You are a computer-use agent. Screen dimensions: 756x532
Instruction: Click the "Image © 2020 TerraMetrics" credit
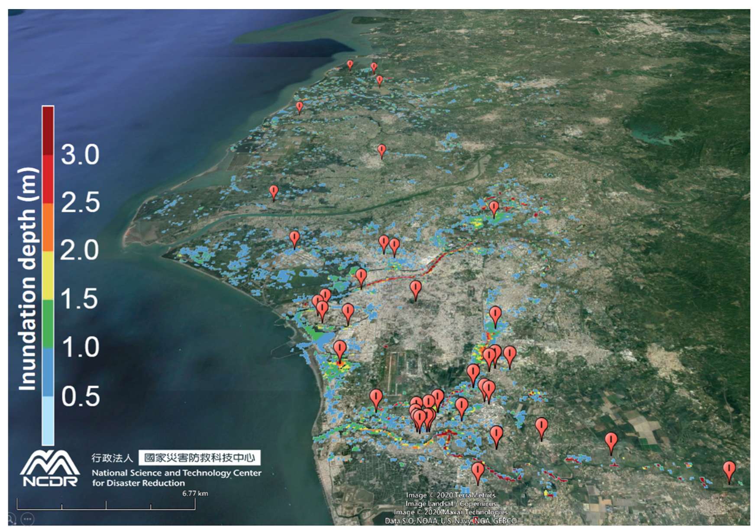pos(451,495)
